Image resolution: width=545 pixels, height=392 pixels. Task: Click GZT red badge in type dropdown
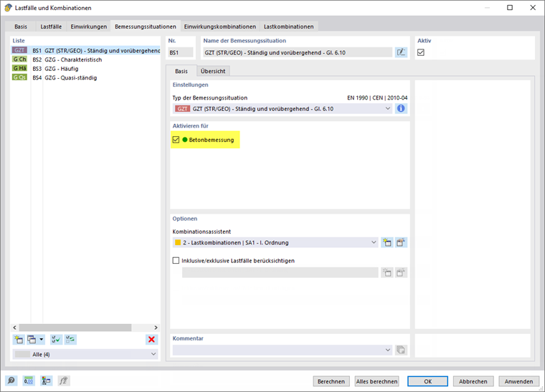[182, 109]
